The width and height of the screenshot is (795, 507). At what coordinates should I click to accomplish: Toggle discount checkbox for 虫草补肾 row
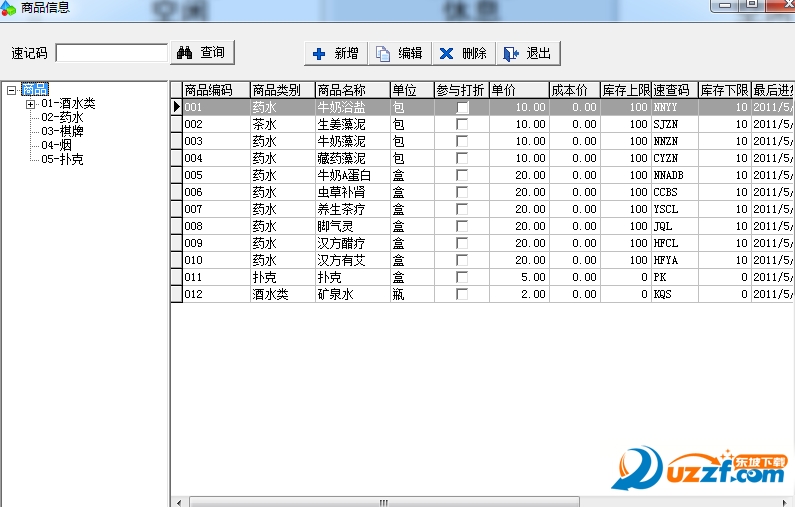coord(462,192)
